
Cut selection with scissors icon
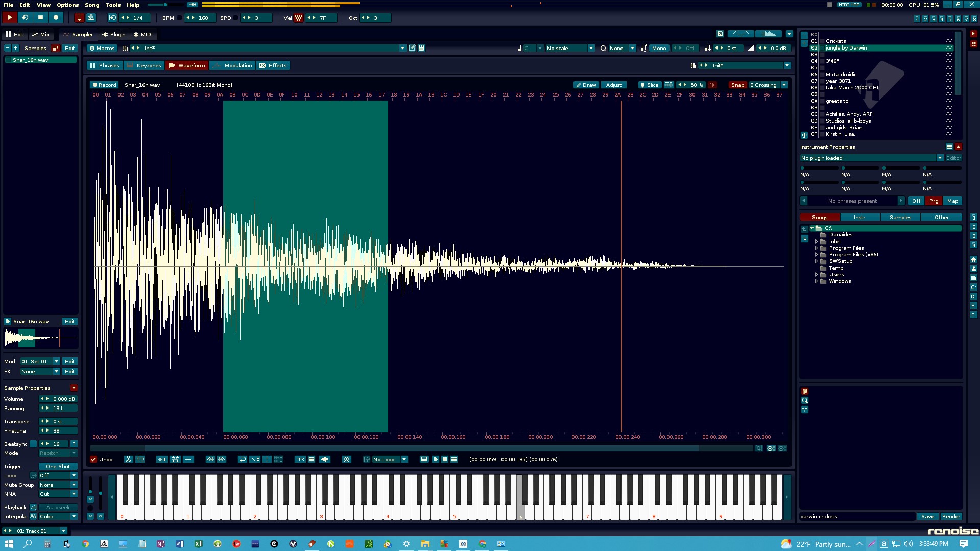tap(128, 459)
